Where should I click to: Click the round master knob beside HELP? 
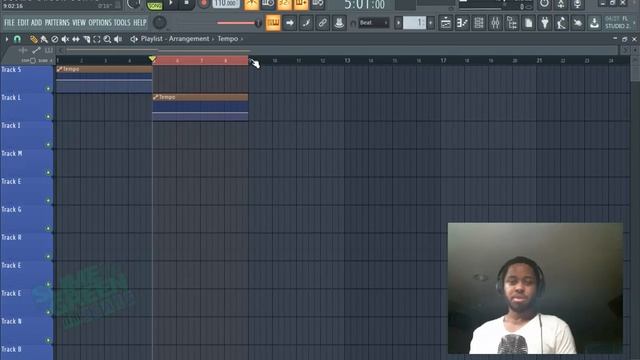[160, 22]
